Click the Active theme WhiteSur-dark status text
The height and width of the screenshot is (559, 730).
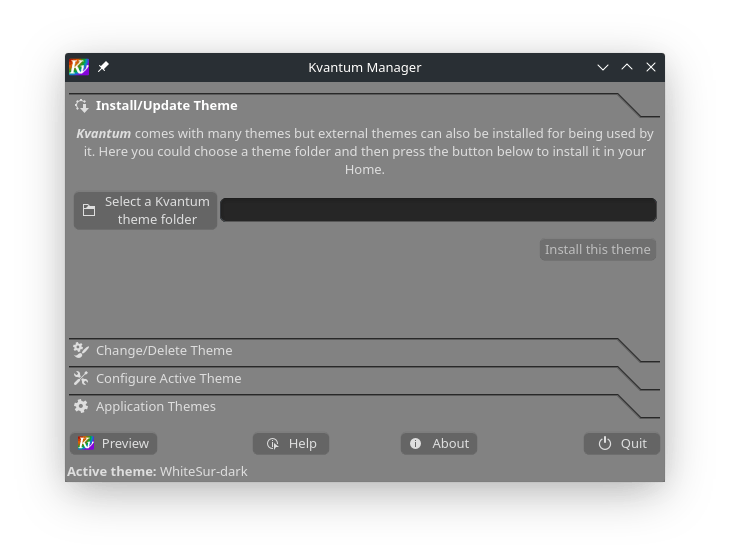pyautogui.click(x=157, y=471)
